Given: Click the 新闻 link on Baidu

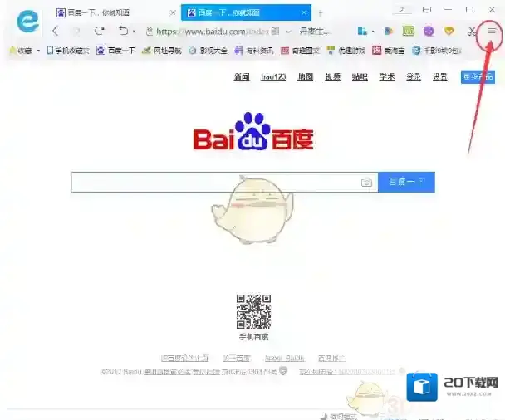Looking at the screenshot, I should tap(242, 76).
